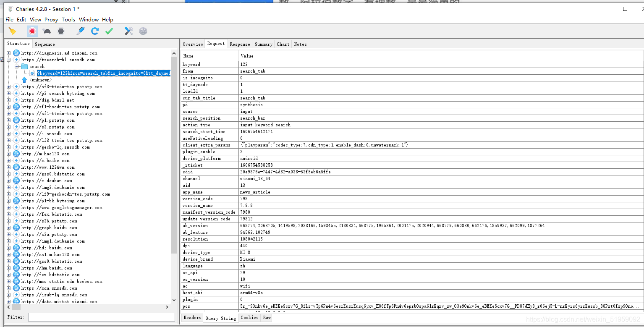The image size is (644, 327).
Task: Collapse the tsearch-hl.snssdk.com node
Action: click(8, 60)
